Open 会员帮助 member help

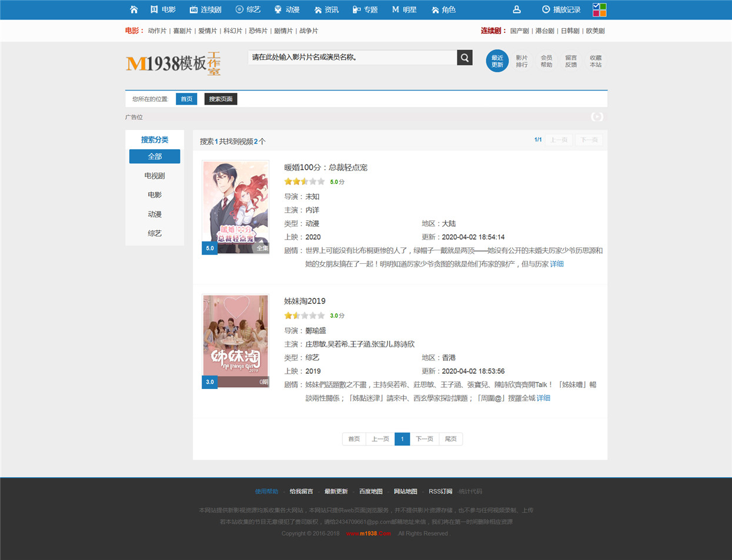pos(547,61)
